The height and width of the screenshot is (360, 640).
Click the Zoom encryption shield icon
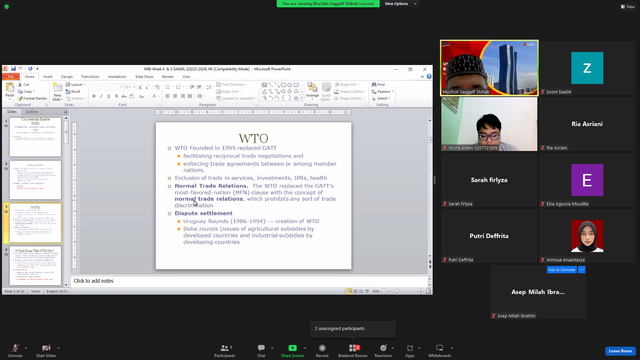click(x=7, y=7)
